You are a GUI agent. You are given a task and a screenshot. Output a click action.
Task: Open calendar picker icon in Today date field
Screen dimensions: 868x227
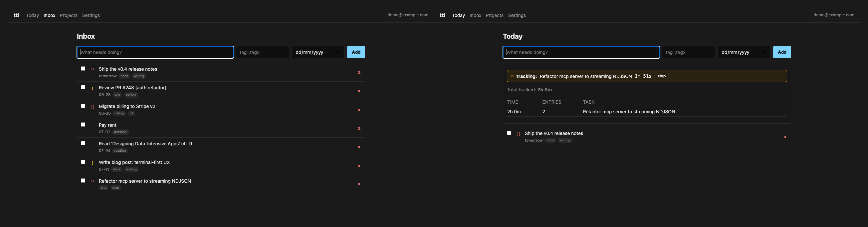point(764,52)
